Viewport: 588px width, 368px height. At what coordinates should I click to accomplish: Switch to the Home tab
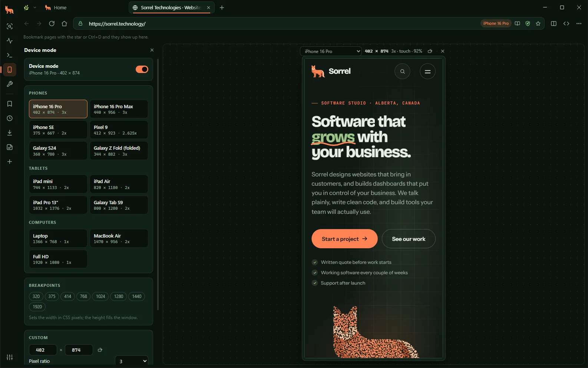pyautogui.click(x=56, y=7)
